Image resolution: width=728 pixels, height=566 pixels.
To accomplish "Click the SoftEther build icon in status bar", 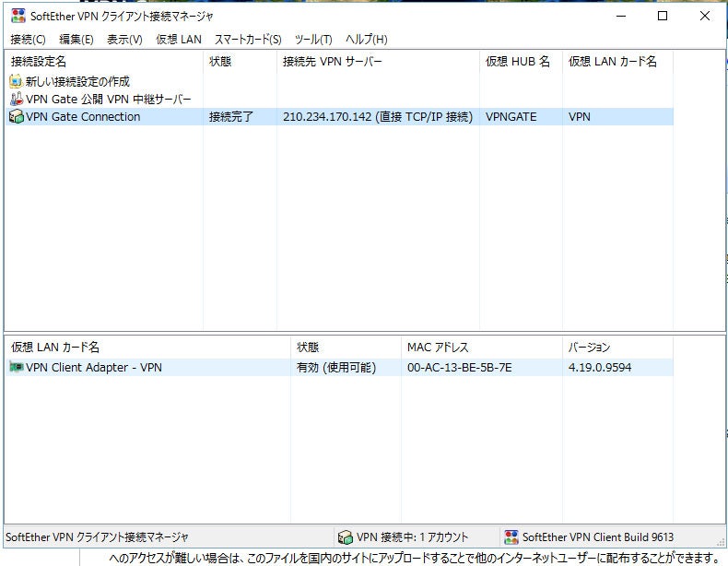I will 511,537.
